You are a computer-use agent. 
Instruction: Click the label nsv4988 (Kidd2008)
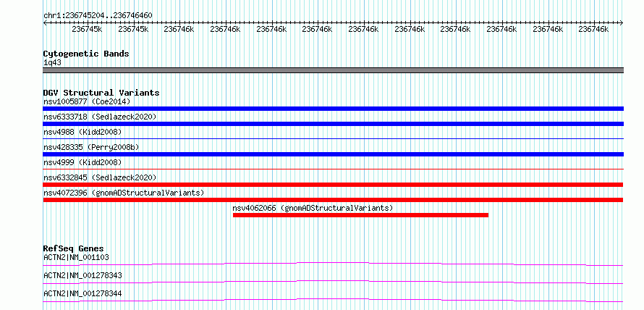tap(82, 132)
